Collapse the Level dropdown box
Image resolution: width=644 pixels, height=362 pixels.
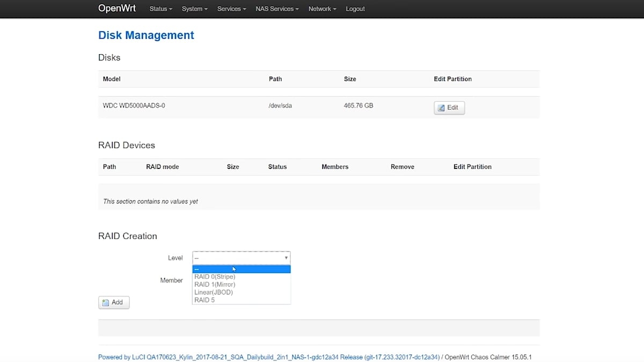coord(241,258)
